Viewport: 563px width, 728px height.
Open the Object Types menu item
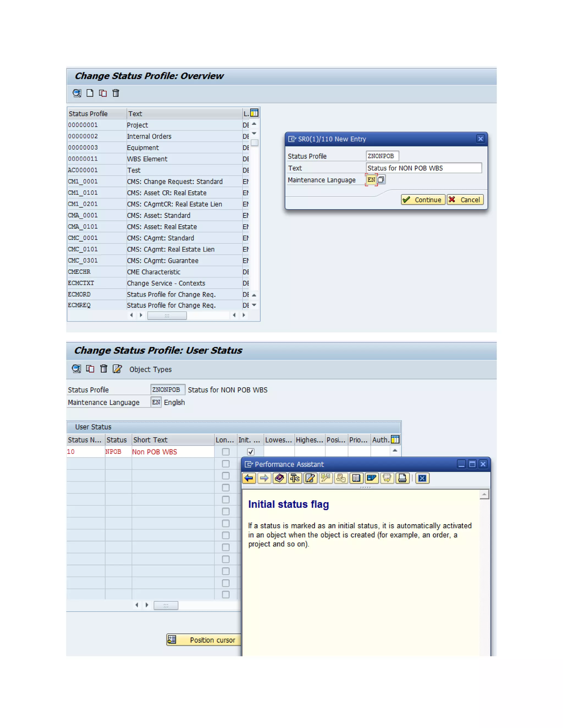(x=150, y=369)
